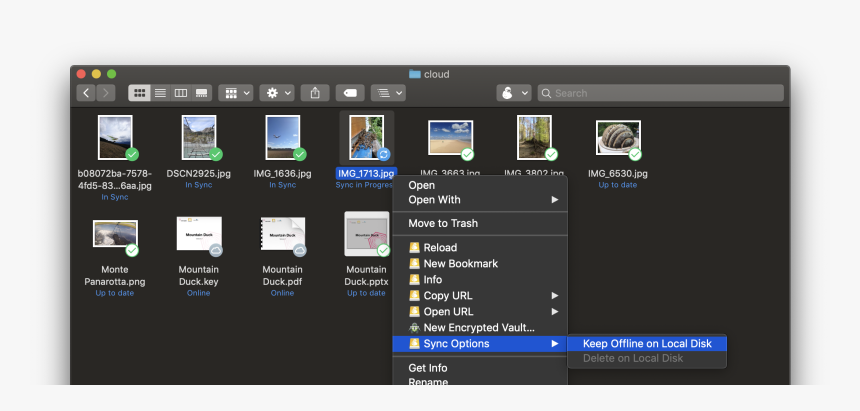Go back with the left arrow button

(x=86, y=93)
